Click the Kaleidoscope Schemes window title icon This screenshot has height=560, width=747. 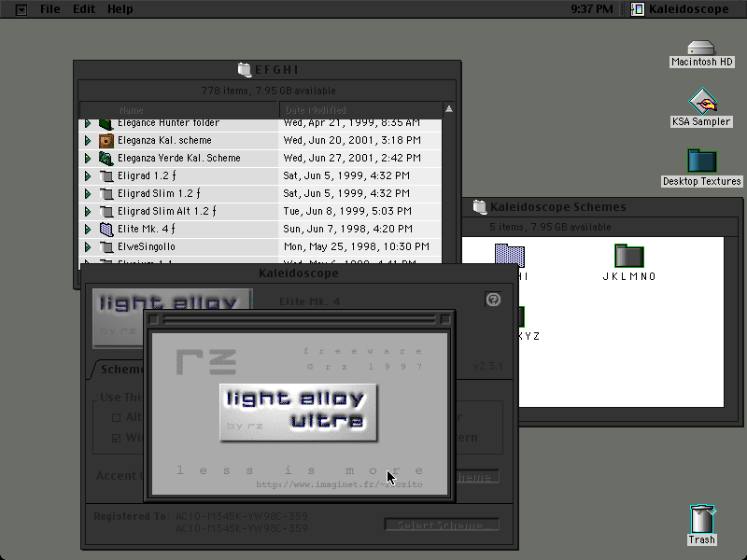coord(480,206)
